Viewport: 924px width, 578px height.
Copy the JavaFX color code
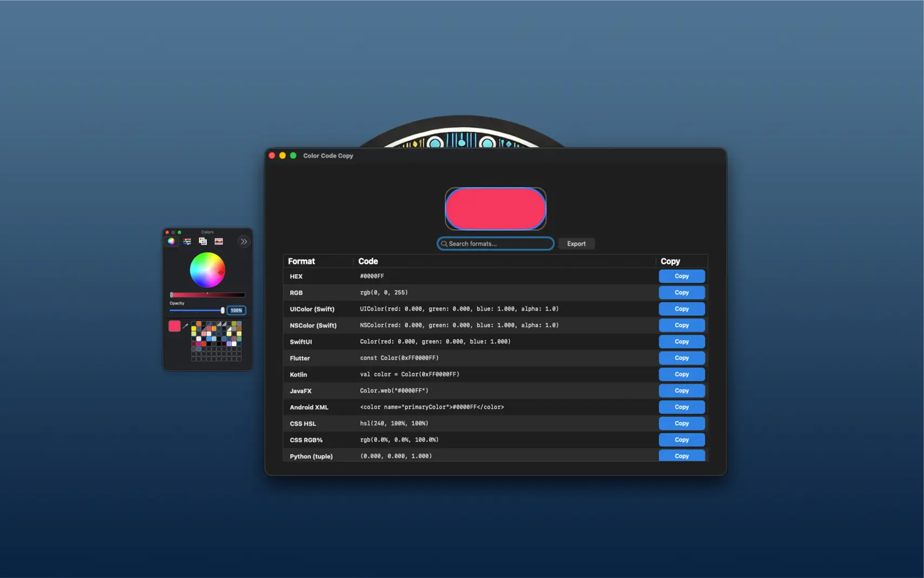click(681, 391)
